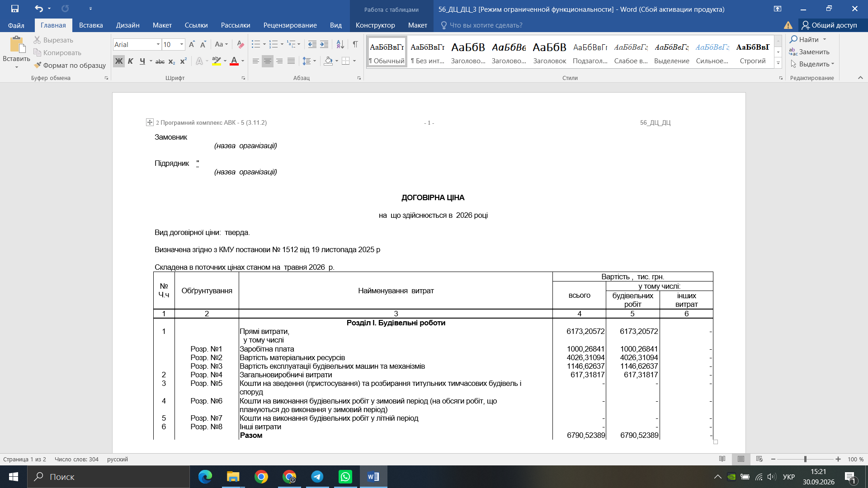Image resolution: width=868 pixels, height=488 pixels.
Task: Expand the styles gallery list
Action: 778,63
